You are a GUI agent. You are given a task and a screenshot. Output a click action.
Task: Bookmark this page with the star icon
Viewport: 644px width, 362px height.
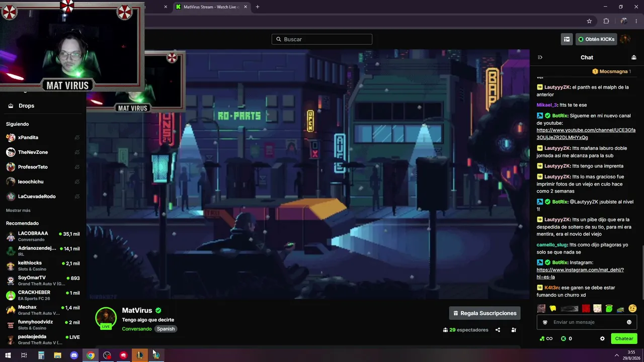click(x=589, y=21)
